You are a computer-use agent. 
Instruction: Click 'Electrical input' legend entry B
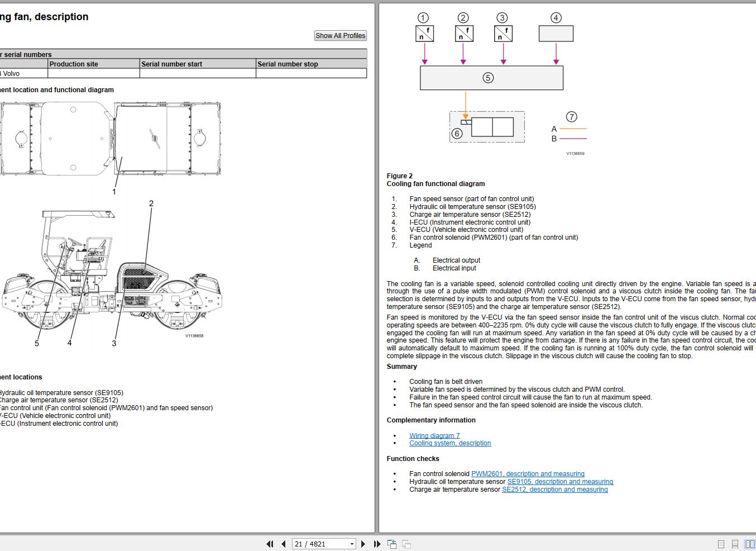(454, 268)
